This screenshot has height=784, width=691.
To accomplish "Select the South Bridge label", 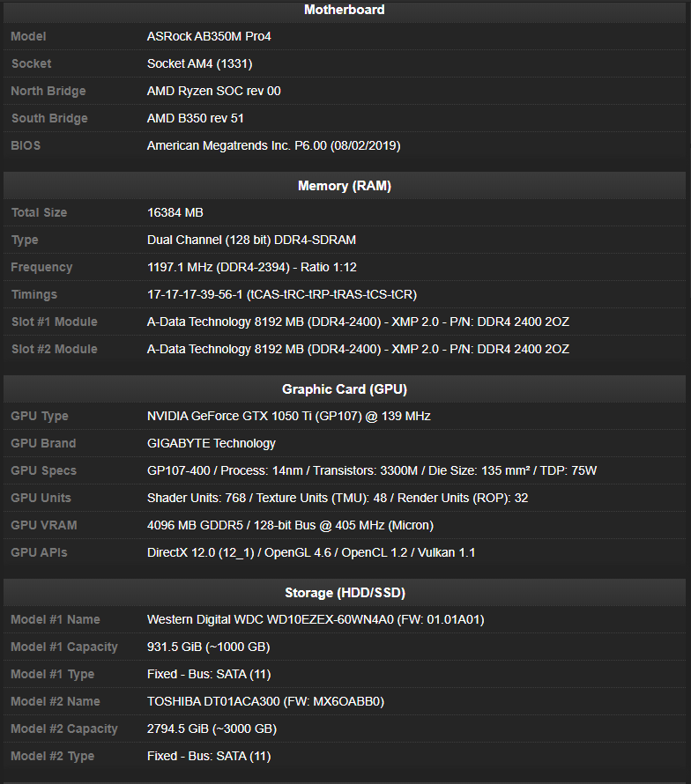I will pyautogui.click(x=49, y=119).
